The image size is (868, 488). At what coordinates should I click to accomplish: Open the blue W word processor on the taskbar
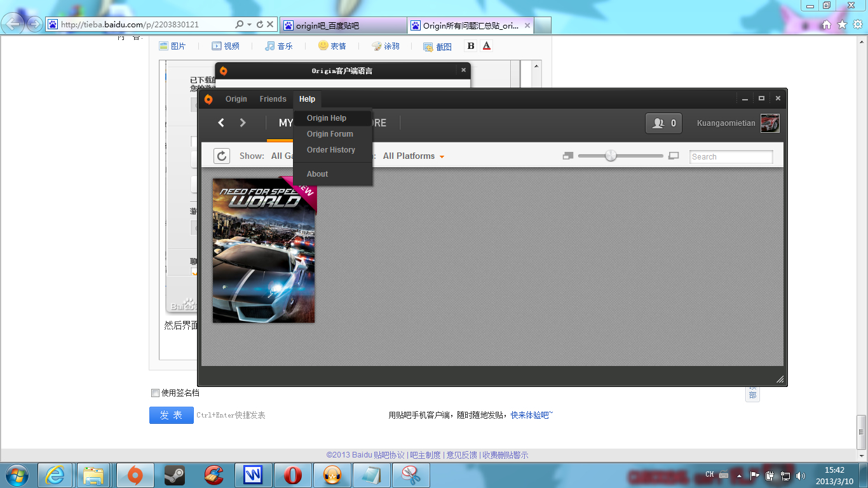point(254,475)
